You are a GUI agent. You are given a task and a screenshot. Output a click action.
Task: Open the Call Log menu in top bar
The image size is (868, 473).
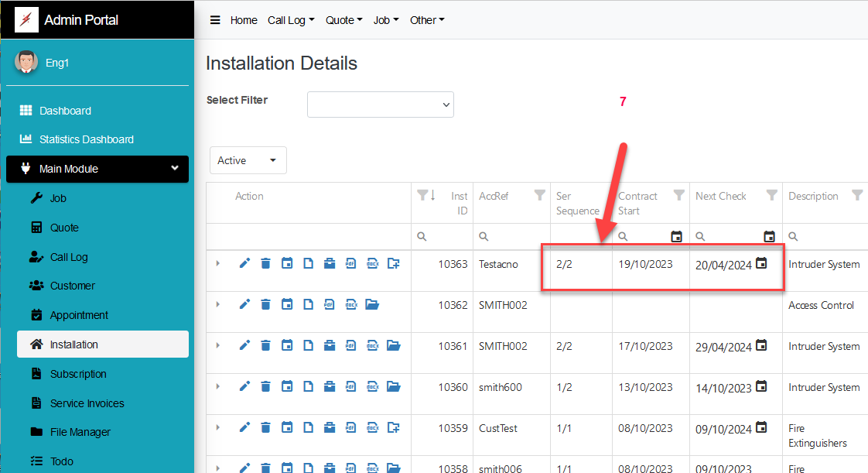(x=291, y=20)
